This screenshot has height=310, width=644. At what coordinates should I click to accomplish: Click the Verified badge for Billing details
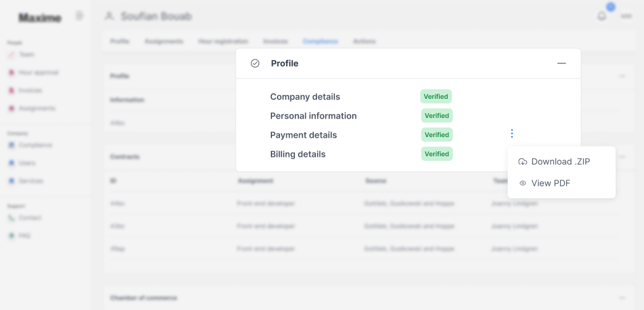(437, 154)
